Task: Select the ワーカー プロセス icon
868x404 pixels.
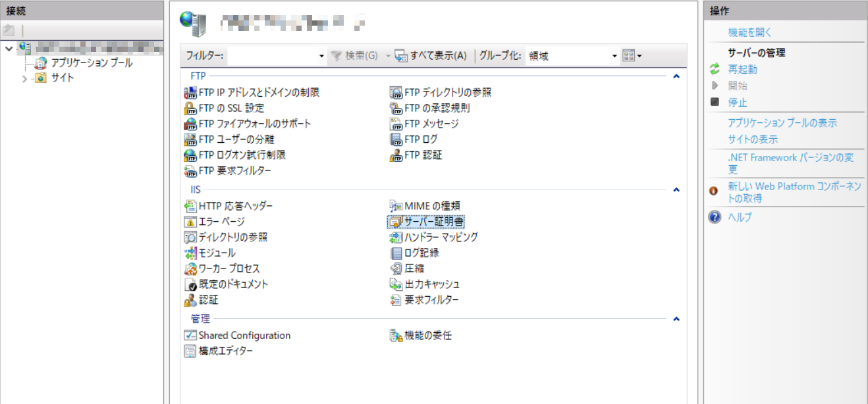Action: coord(190,268)
